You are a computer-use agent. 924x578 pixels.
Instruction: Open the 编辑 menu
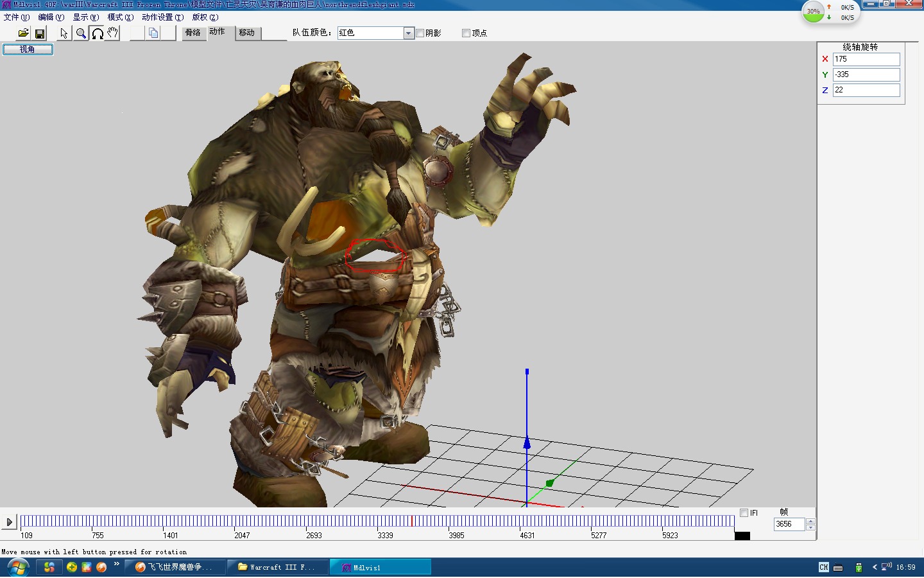(x=51, y=17)
